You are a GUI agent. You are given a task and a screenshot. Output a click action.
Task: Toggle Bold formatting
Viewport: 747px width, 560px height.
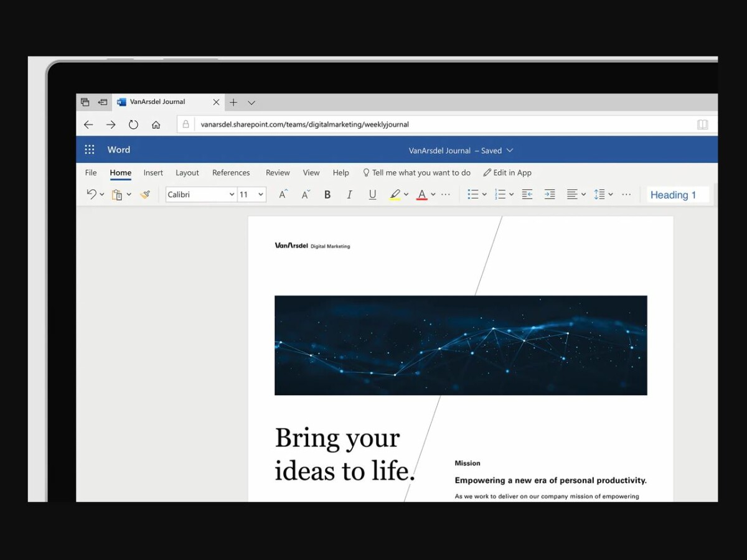(x=327, y=195)
